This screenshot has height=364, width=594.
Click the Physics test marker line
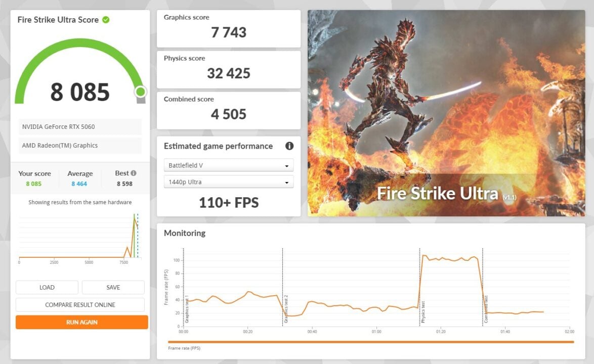[420, 287]
